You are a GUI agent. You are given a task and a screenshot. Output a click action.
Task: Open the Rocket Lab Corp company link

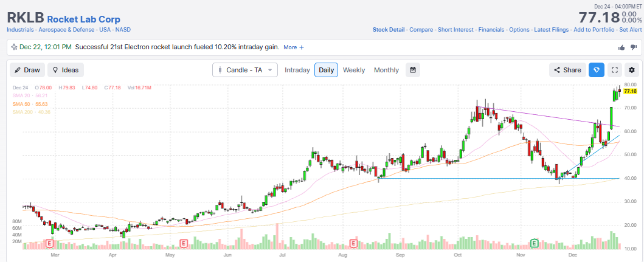coord(83,19)
